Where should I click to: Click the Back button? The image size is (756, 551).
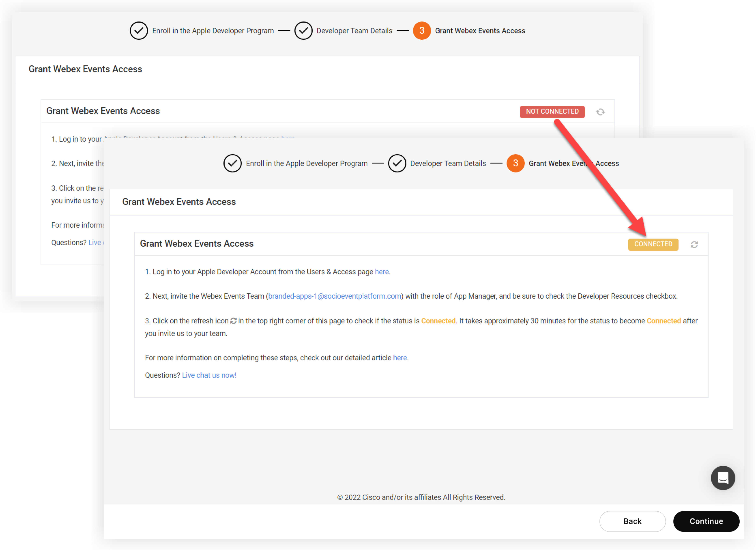(x=632, y=521)
